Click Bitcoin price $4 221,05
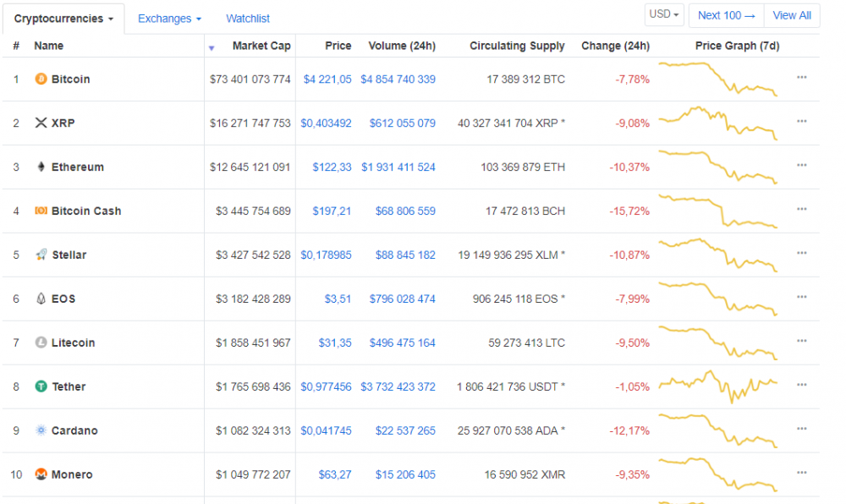 click(x=327, y=79)
